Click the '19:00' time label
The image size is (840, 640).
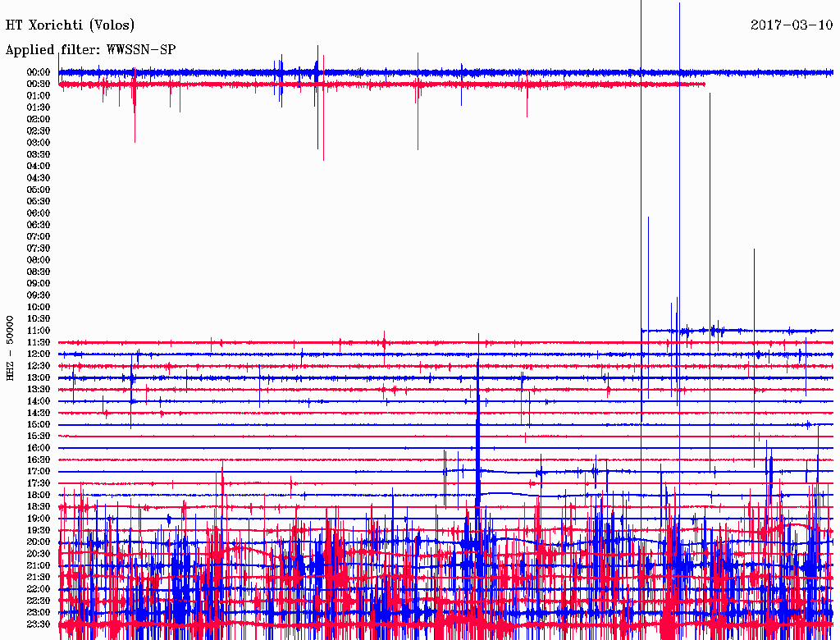point(39,519)
